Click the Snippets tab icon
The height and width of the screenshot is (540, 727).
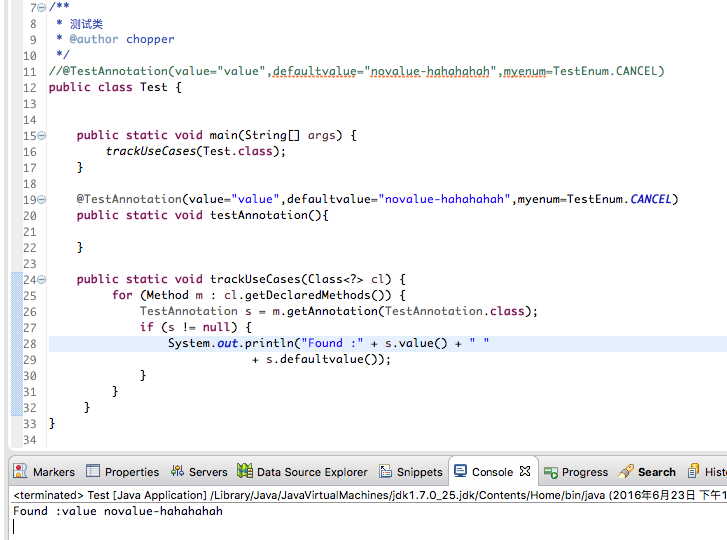pyautogui.click(x=386, y=471)
